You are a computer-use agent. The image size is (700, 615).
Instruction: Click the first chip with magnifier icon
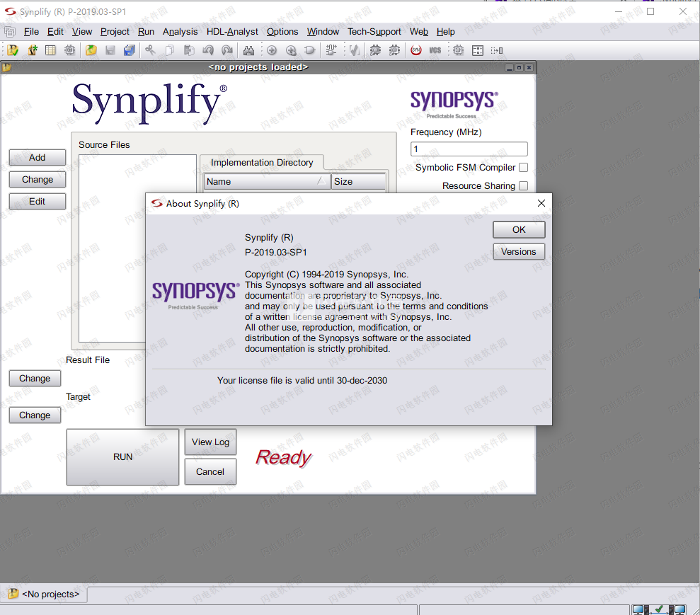point(375,50)
